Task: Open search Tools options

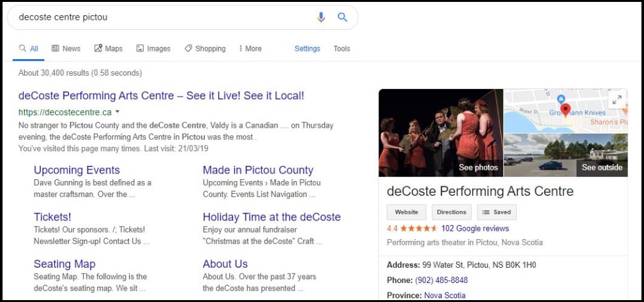Action: pos(342,48)
